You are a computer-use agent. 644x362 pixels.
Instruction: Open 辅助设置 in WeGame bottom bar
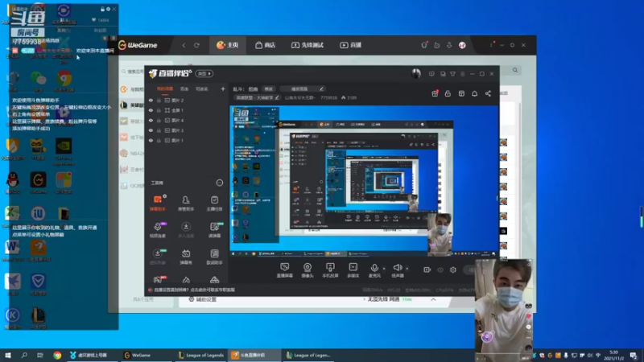point(202,299)
